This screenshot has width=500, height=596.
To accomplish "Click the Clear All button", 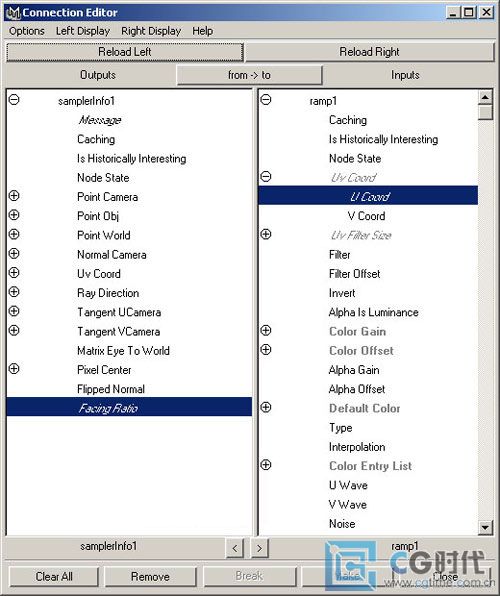I will point(54,577).
